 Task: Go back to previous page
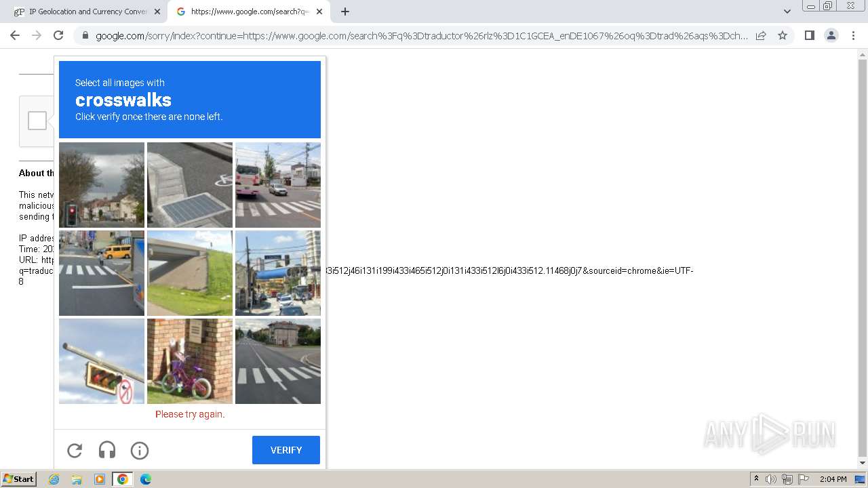click(15, 35)
